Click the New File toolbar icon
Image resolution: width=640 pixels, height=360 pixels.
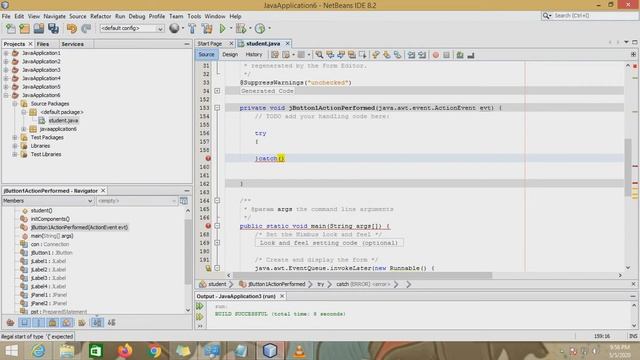point(11,28)
